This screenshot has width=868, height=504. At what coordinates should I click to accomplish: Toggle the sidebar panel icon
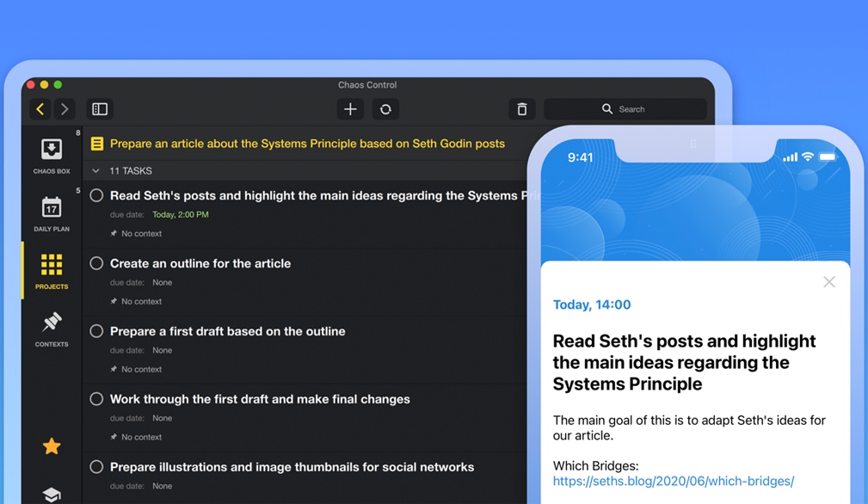point(100,109)
